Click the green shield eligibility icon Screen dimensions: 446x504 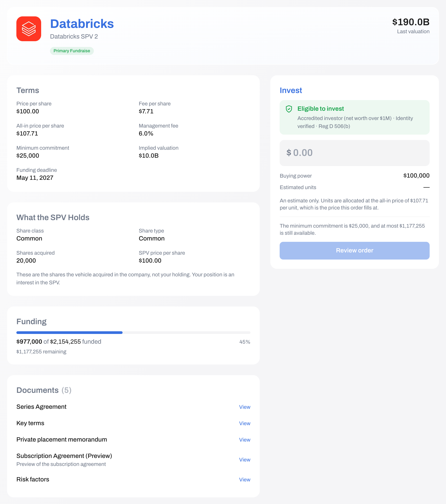[289, 109]
